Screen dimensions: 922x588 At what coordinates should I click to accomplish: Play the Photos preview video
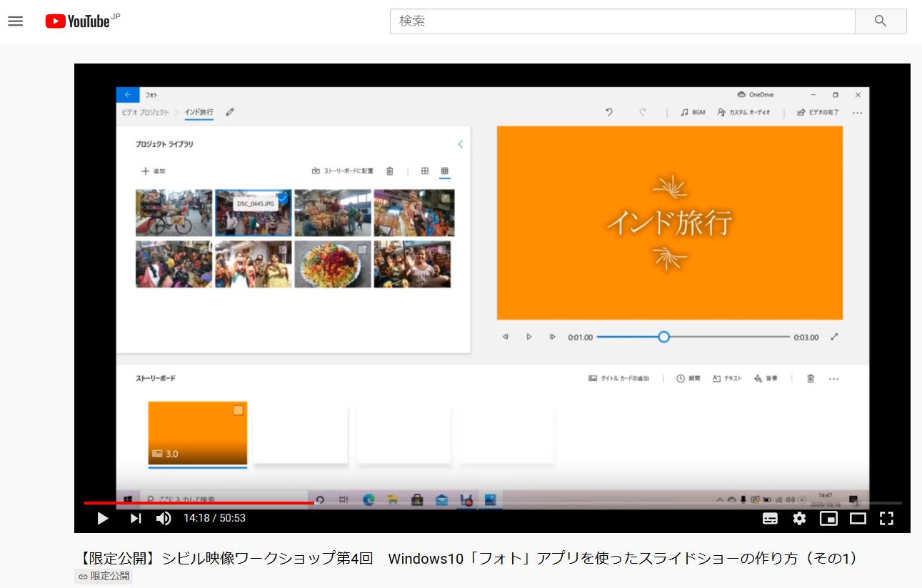coord(529,337)
